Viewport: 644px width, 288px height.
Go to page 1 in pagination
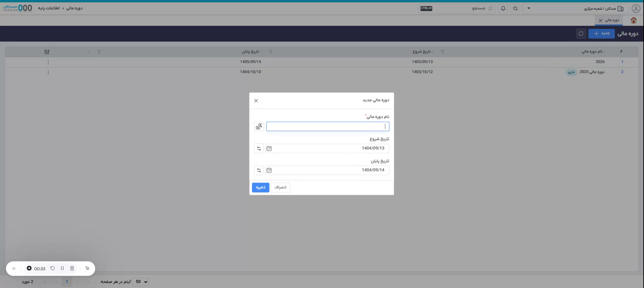(67, 282)
